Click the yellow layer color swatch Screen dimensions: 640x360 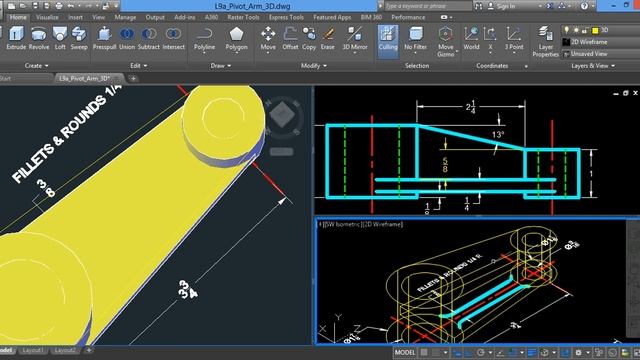(595, 30)
